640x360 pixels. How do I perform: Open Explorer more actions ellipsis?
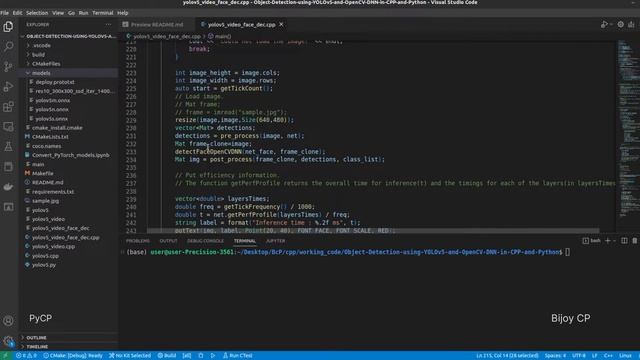click(x=108, y=24)
